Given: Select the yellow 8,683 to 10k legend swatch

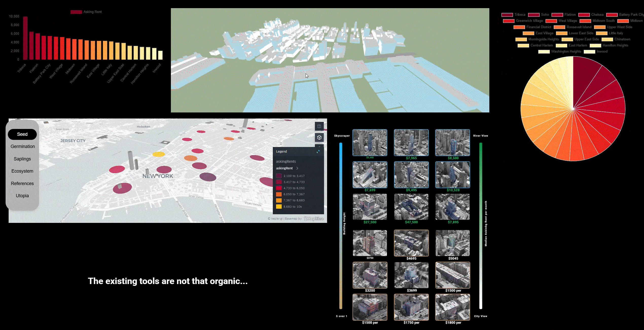Looking at the screenshot, I should (x=278, y=206).
